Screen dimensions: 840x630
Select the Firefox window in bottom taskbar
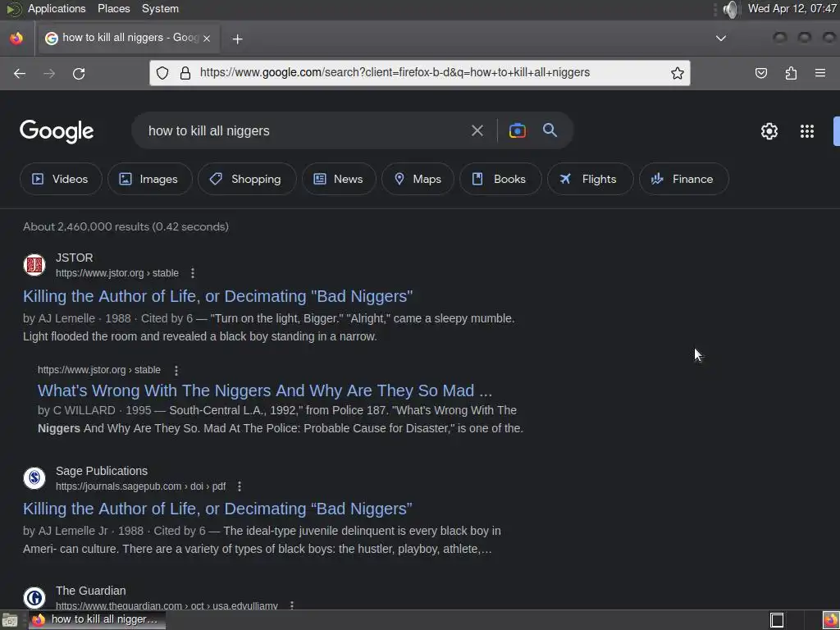coord(98,620)
